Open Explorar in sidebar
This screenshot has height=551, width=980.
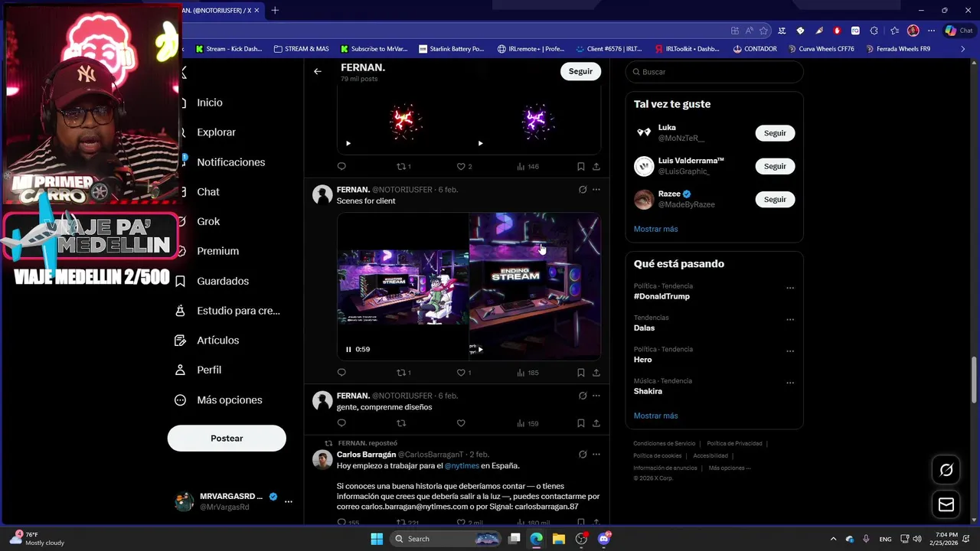click(216, 132)
